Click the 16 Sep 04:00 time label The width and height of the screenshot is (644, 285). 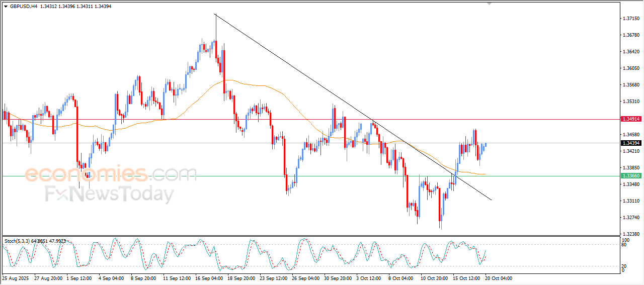click(210, 278)
